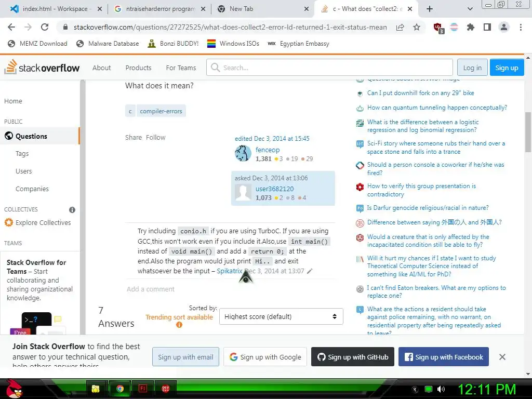Open the edited Dec 3, 2014 revision link
The image size is (532, 399).
pos(272,138)
